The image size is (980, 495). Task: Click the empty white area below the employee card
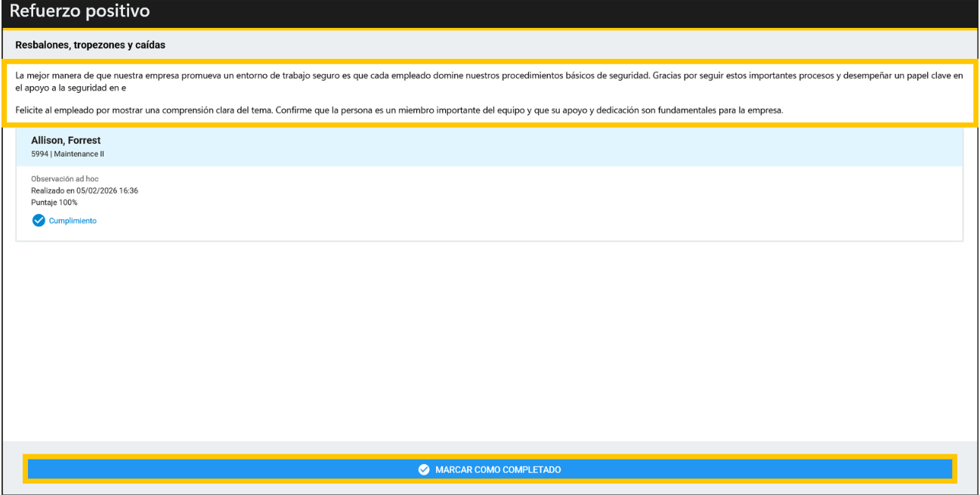click(x=490, y=340)
